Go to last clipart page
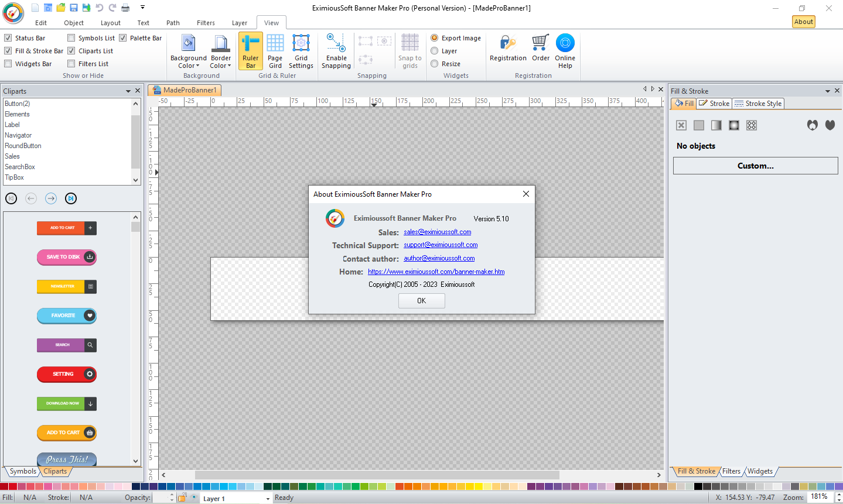 point(71,198)
